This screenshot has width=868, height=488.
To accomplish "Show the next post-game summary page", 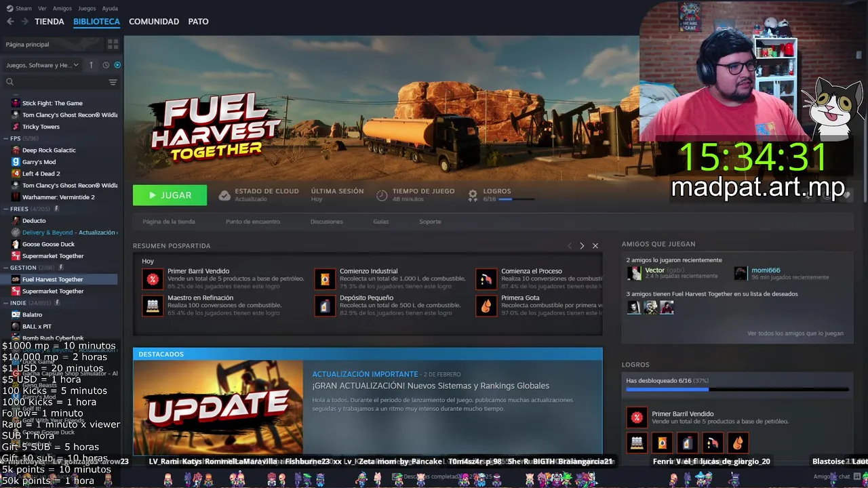I will point(582,245).
